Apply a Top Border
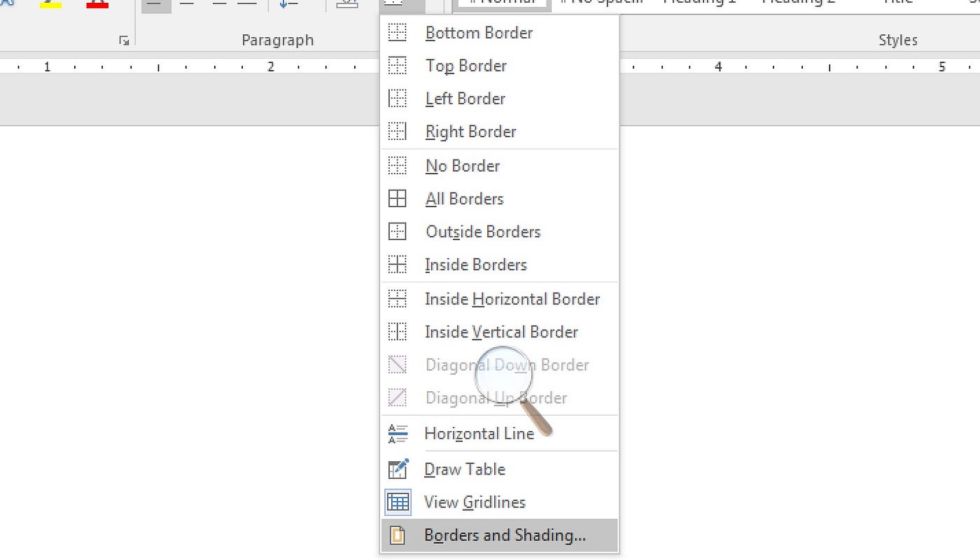The image size is (980, 560). click(466, 65)
